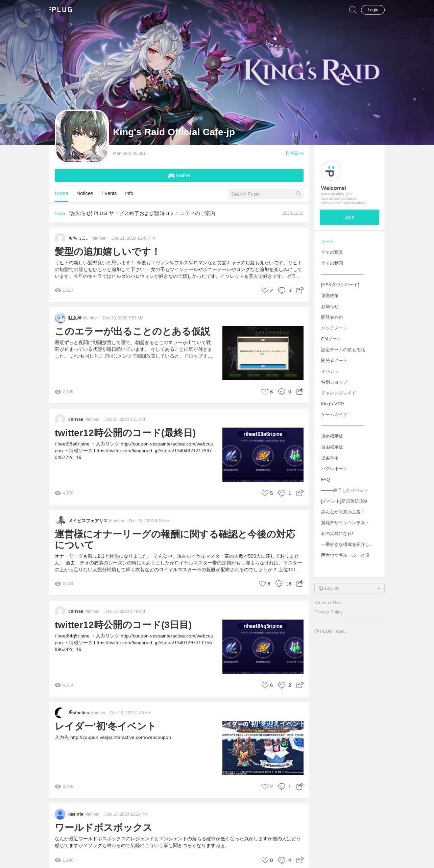Open 全ての動画 in the sidebar
The height and width of the screenshot is (868, 434).
[332, 263]
